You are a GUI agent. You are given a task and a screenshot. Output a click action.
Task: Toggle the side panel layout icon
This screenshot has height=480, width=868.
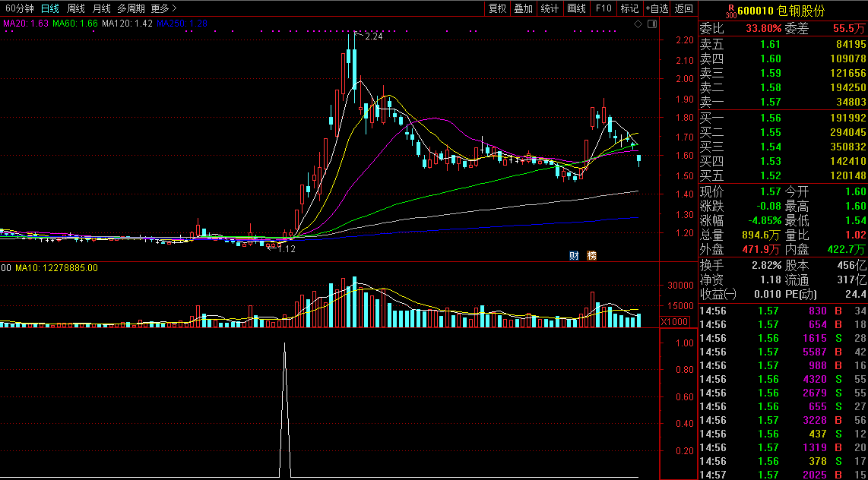click(651, 24)
